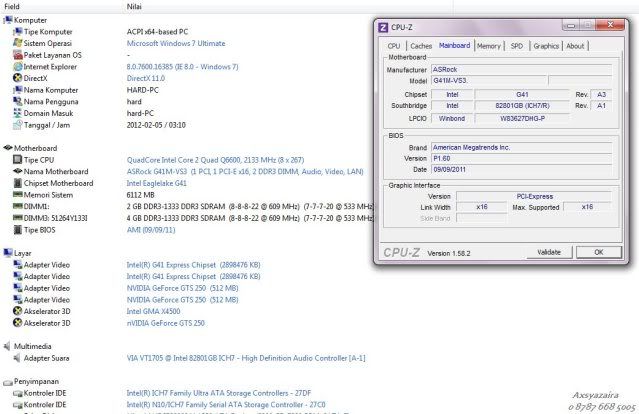Open the Intel Eaglelake G41 link
This screenshot has height=414, width=639.
click(156, 183)
